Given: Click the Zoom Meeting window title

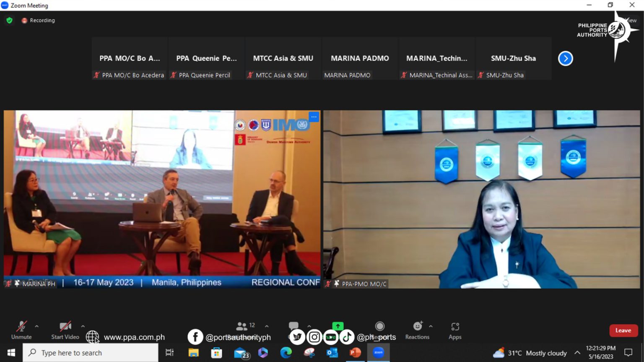Looking at the screenshot, I should [x=29, y=5].
